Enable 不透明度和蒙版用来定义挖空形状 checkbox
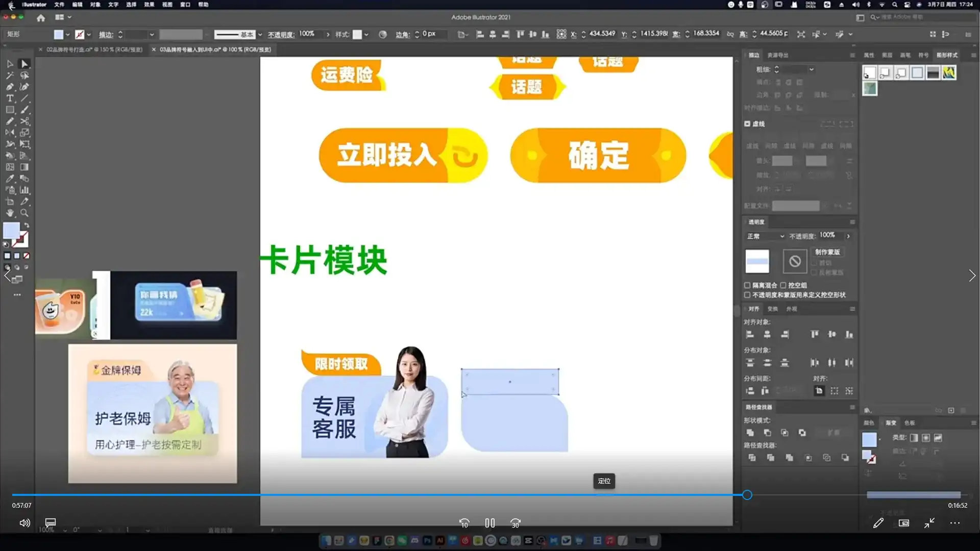980x551 pixels. tap(748, 295)
